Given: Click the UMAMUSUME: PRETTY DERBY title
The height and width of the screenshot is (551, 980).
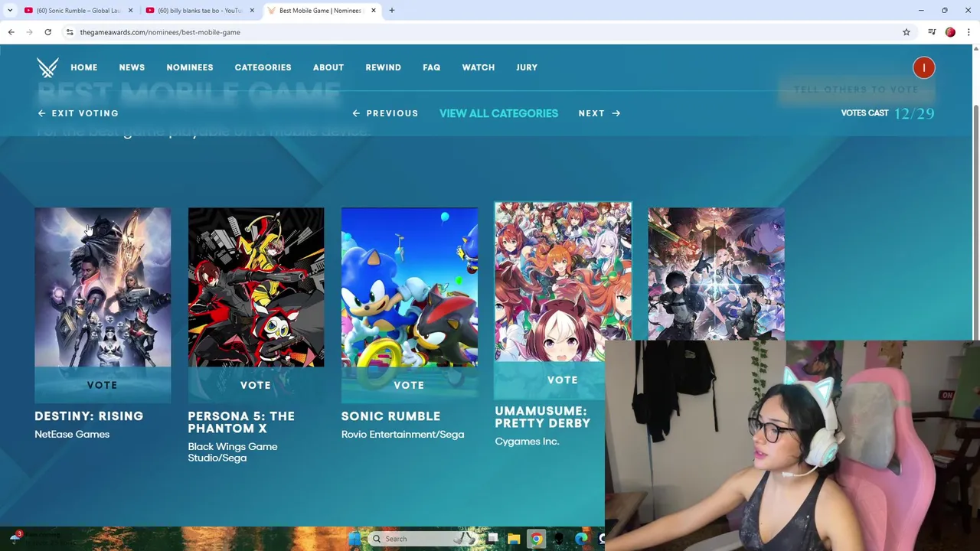Looking at the screenshot, I should click(x=543, y=417).
